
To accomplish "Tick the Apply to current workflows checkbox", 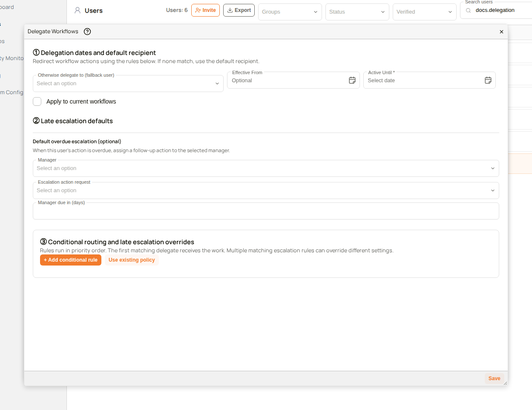I will coord(37,101).
